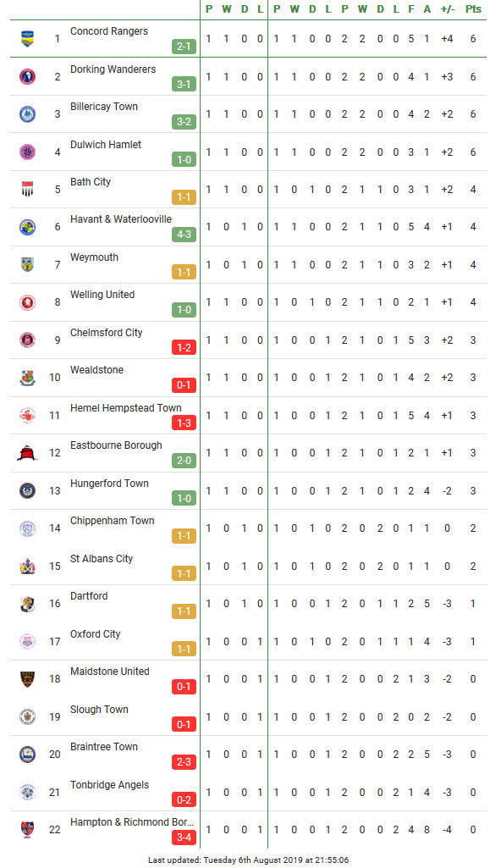
Task: Click Chelmsford City's red 1-2 result badge
Action: click(184, 348)
